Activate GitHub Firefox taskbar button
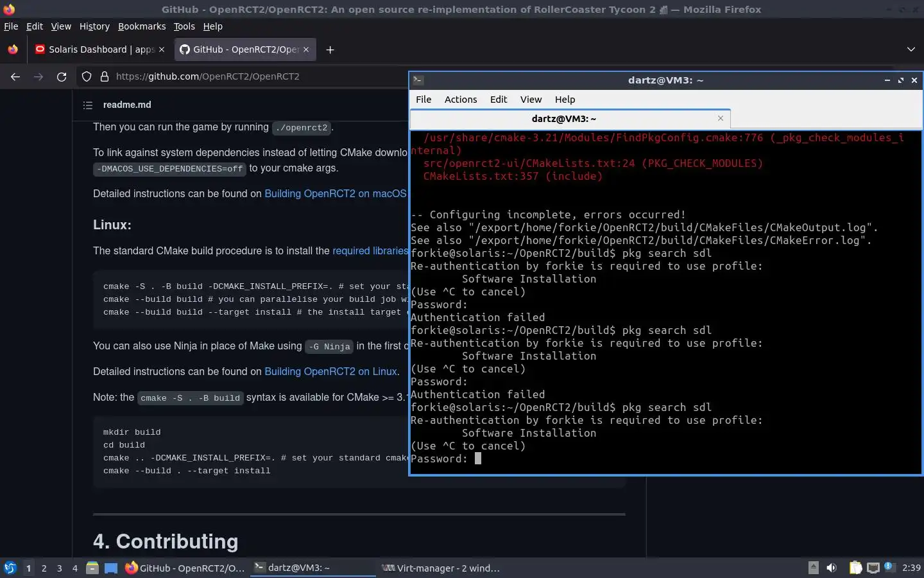The width and height of the screenshot is (924, 578). click(x=185, y=568)
